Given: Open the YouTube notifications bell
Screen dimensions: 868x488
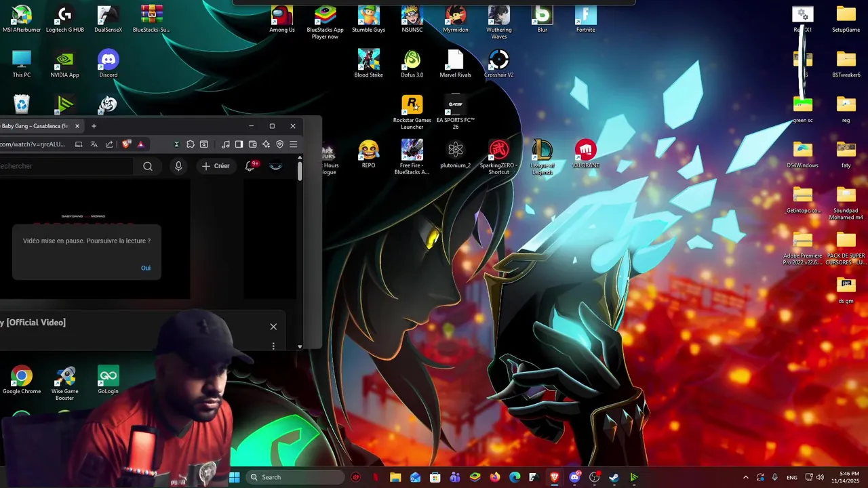Looking at the screenshot, I should click(250, 166).
